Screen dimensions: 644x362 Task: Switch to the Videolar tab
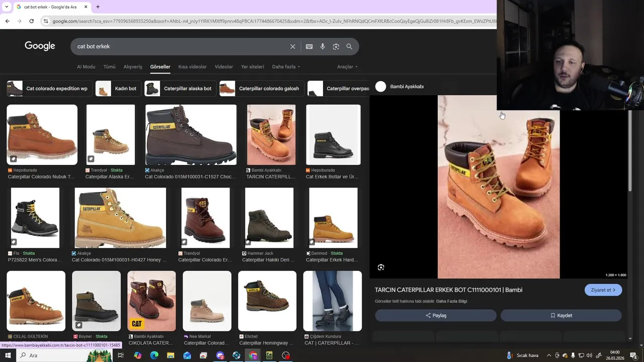224,67
